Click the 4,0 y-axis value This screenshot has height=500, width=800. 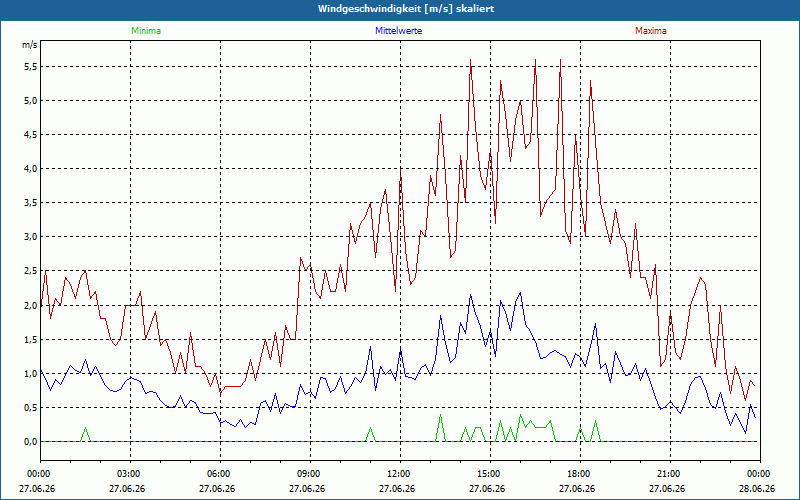(31, 169)
